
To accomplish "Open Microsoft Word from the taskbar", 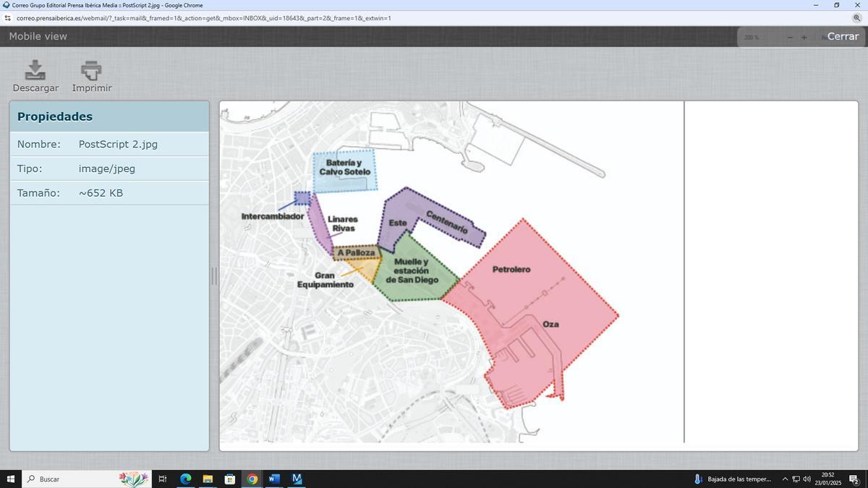I will 274,479.
